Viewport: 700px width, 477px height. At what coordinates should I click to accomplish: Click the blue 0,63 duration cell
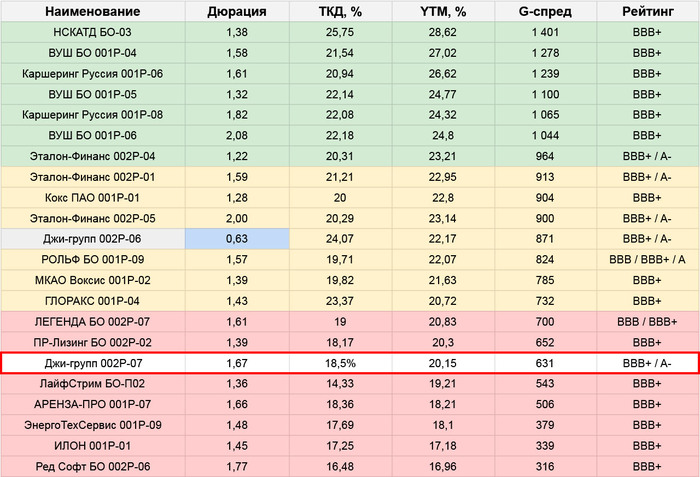(237, 239)
